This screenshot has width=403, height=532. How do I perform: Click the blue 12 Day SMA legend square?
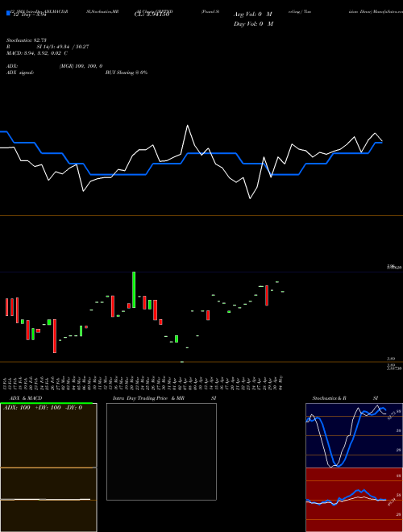pos(8,13)
